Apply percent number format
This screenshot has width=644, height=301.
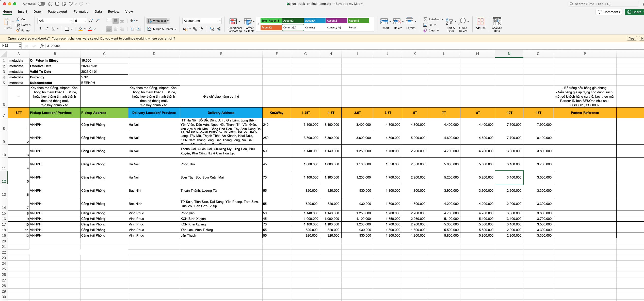(195, 29)
